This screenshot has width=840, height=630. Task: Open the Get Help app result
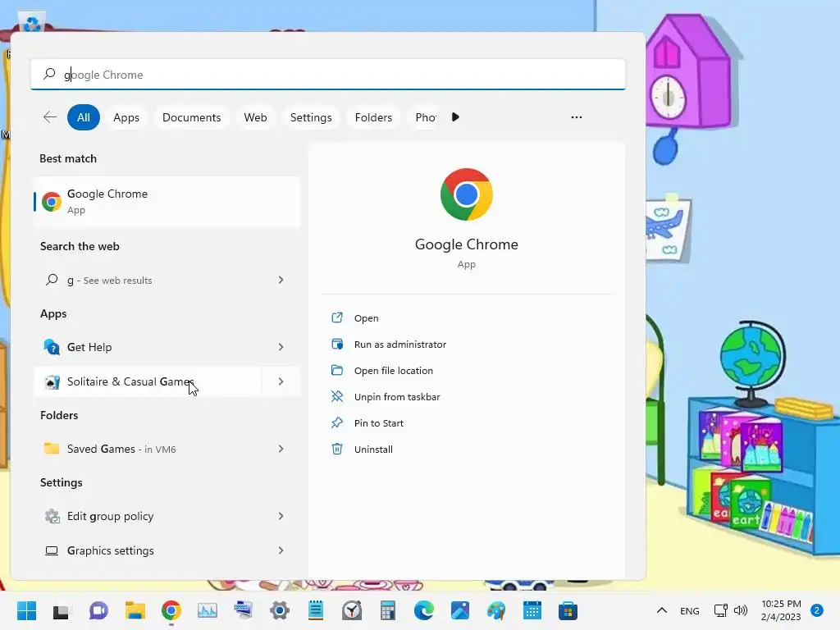148,347
